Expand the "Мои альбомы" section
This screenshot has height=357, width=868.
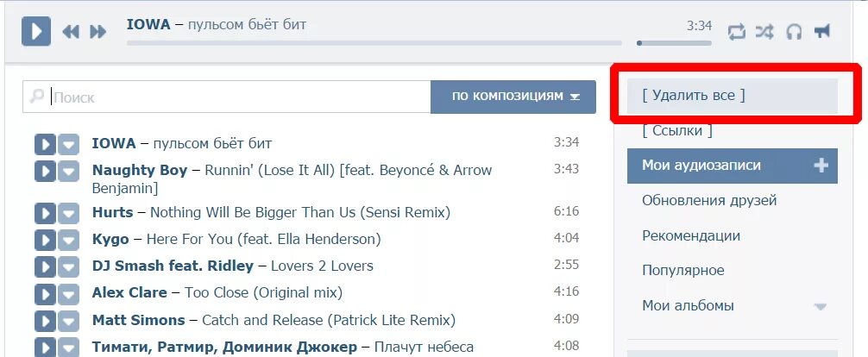pos(821,306)
